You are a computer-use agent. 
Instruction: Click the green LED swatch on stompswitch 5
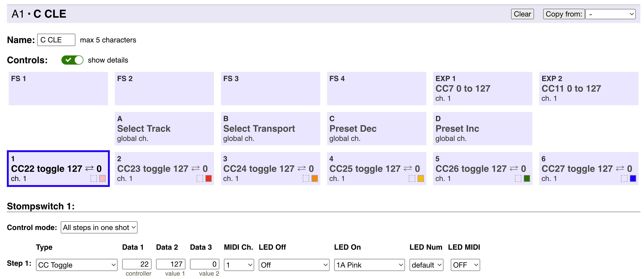coord(527,178)
